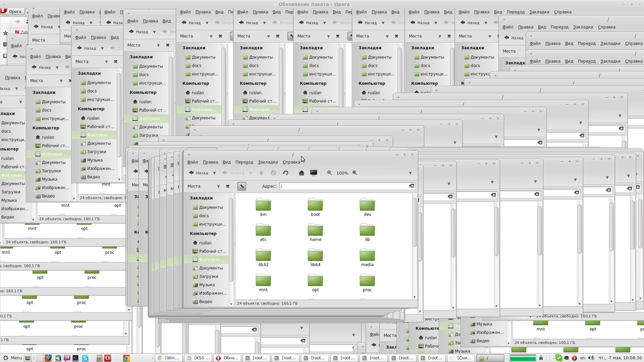Clear the address field in frontmost window
Viewport: 644px width, 362px height.
coord(411,186)
